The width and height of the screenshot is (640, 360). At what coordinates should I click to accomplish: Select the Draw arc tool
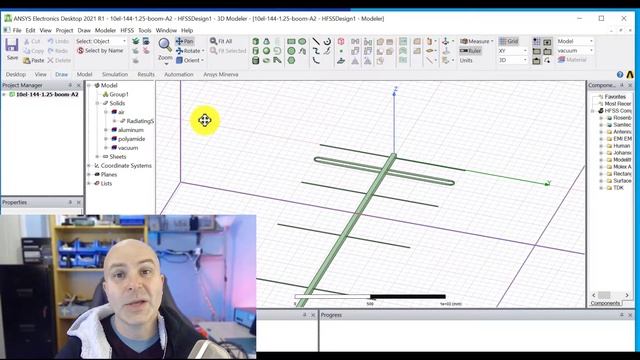coord(316,60)
